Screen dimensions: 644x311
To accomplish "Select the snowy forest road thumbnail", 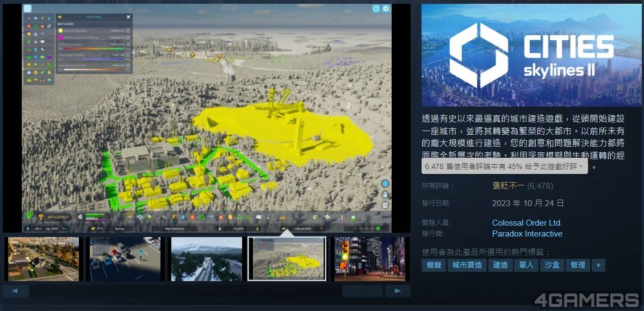I will 207,259.
